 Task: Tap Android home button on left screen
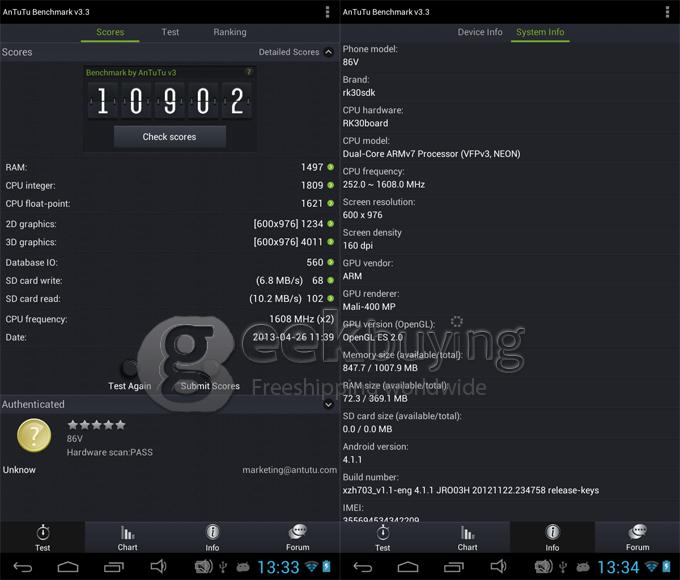(x=68, y=567)
